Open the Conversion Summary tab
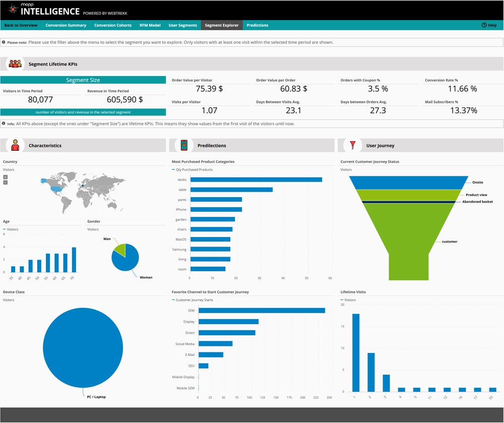Image resolution: width=504 pixels, height=423 pixels. coord(66,25)
